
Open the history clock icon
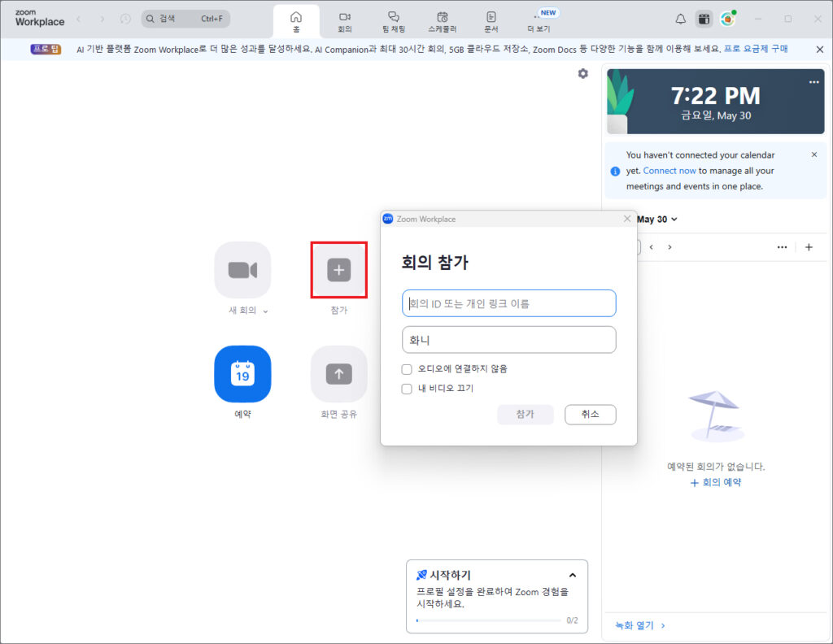point(125,20)
